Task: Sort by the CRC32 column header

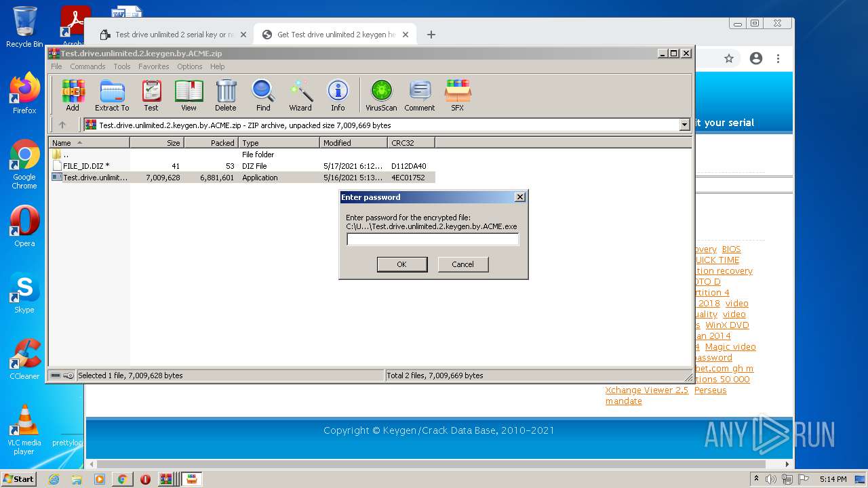Action: pos(411,143)
